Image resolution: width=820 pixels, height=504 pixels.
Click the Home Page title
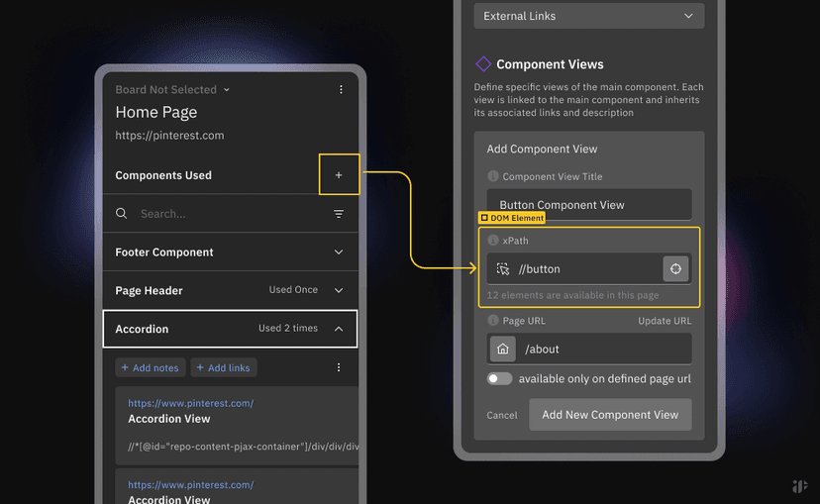pos(156,112)
